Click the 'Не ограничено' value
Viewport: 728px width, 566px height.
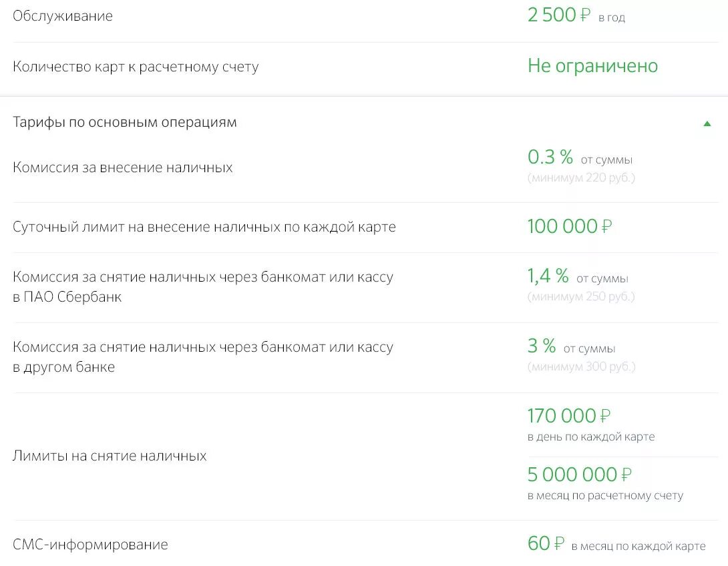(592, 66)
